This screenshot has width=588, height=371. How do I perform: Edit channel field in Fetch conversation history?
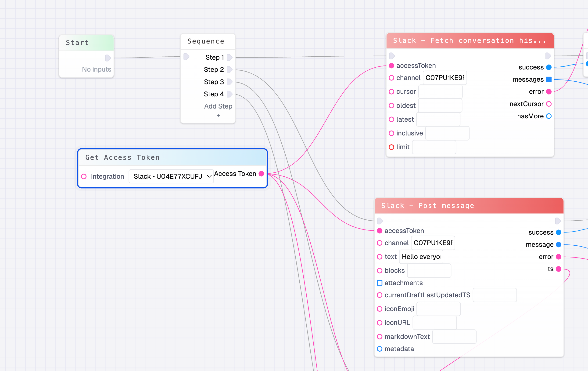point(445,78)
